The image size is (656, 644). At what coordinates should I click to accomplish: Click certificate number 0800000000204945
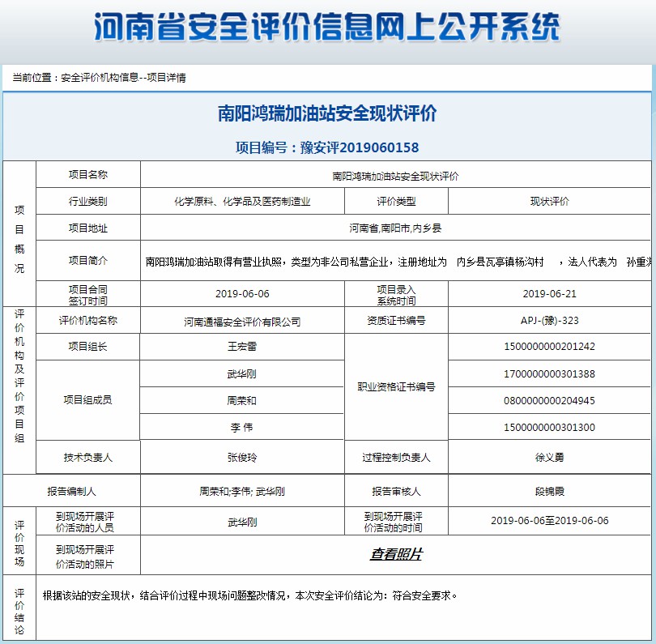tap(549, 401)
